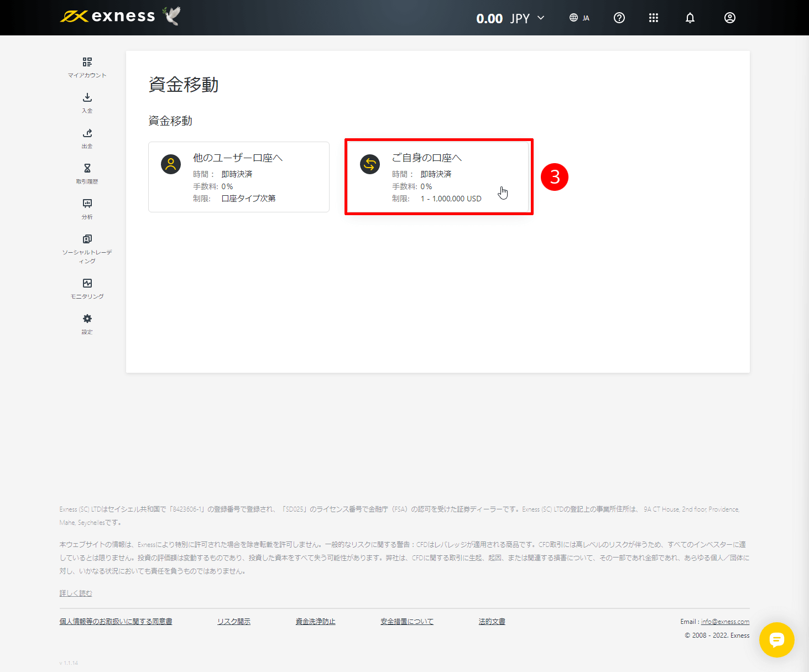View notifications via the bell icon
Screen dimensions: 809x672
(690, 18)
